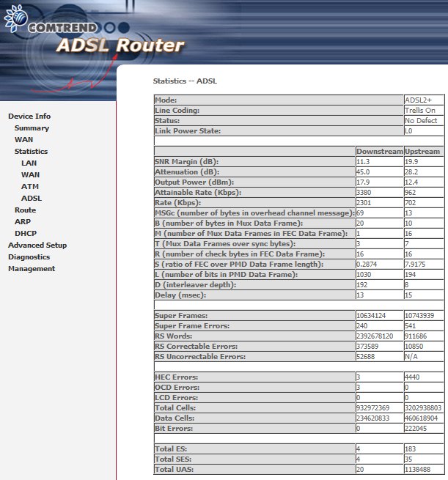This screenshot has height=480, width=448.
Task: Show LAN statistics
Action: pyautogui.click(x=29, y=163)
